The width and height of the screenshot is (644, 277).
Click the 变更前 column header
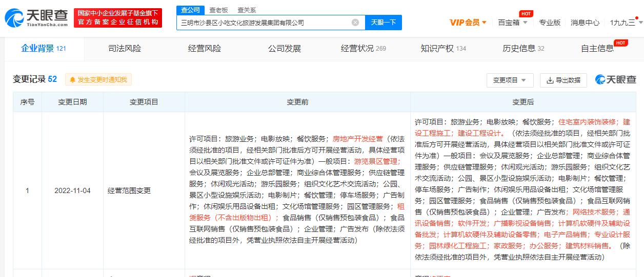pyautogui.click(x=297, y=102)
